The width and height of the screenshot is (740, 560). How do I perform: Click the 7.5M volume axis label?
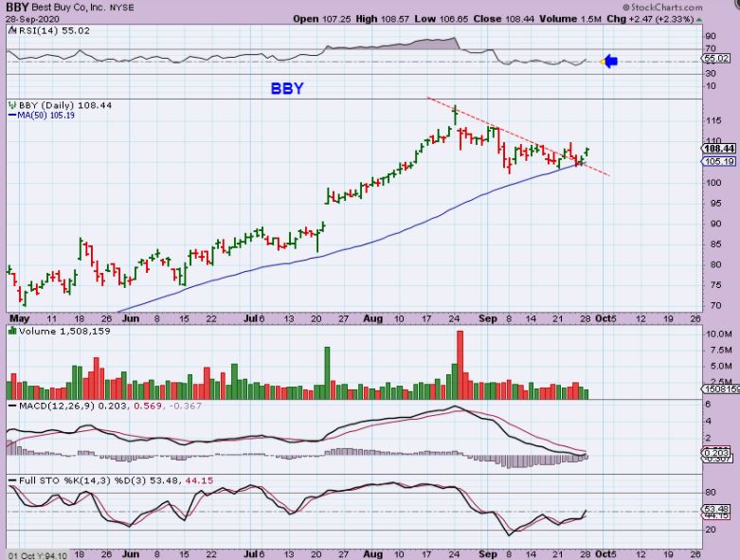721,350
